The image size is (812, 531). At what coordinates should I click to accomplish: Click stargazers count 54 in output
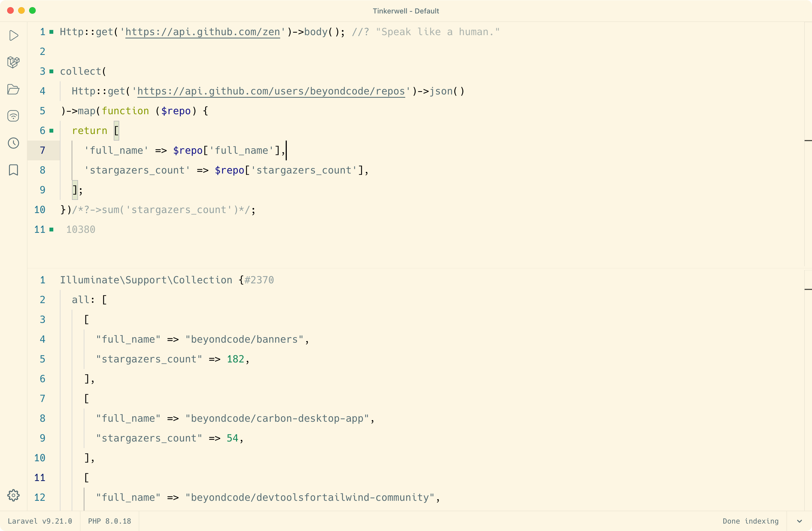(232, 438)
